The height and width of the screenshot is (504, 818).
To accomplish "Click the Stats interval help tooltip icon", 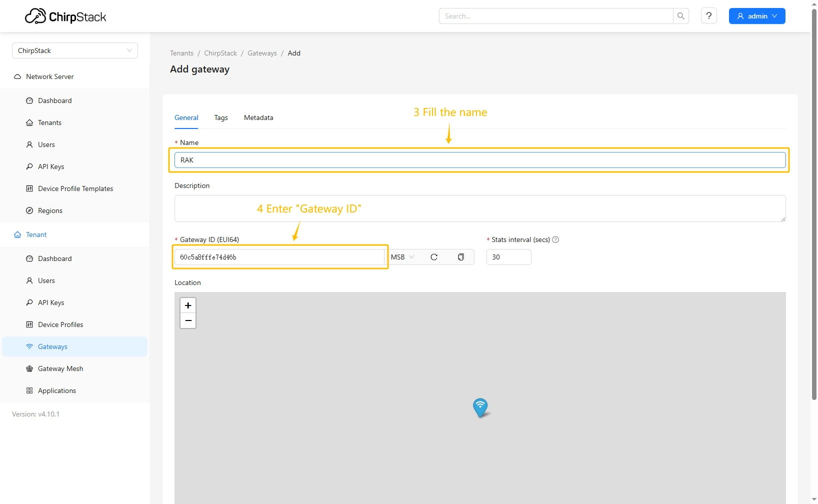I will point(555,239).
